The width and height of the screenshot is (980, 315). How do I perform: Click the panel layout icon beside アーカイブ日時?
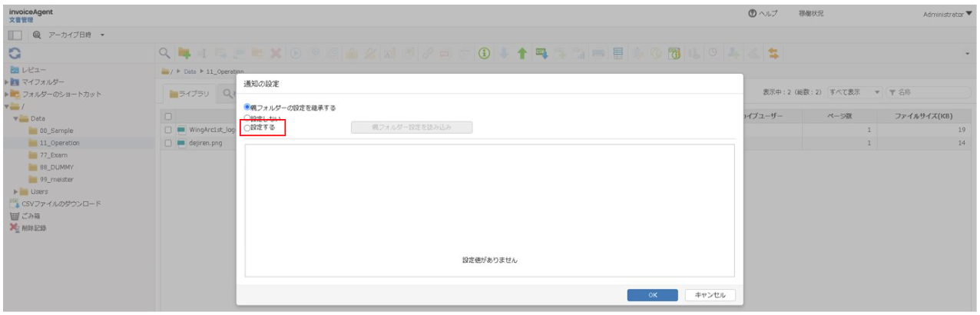tap(13, 35)
